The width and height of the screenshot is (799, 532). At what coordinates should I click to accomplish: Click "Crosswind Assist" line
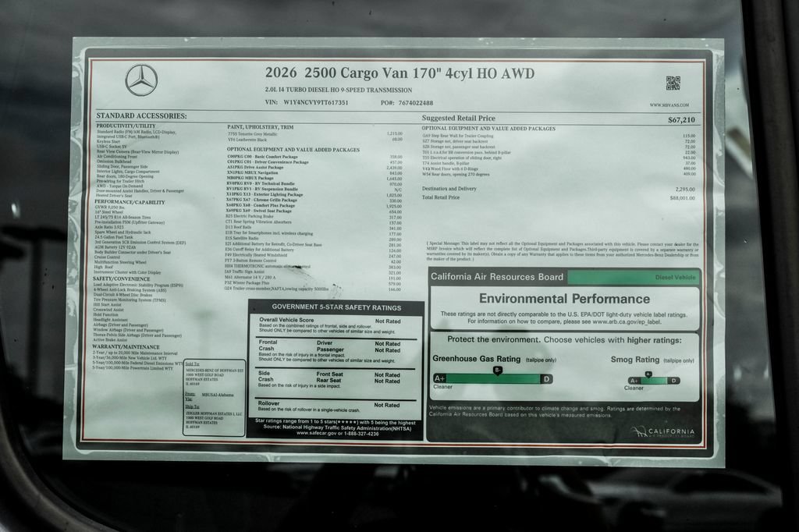point(108,310)
